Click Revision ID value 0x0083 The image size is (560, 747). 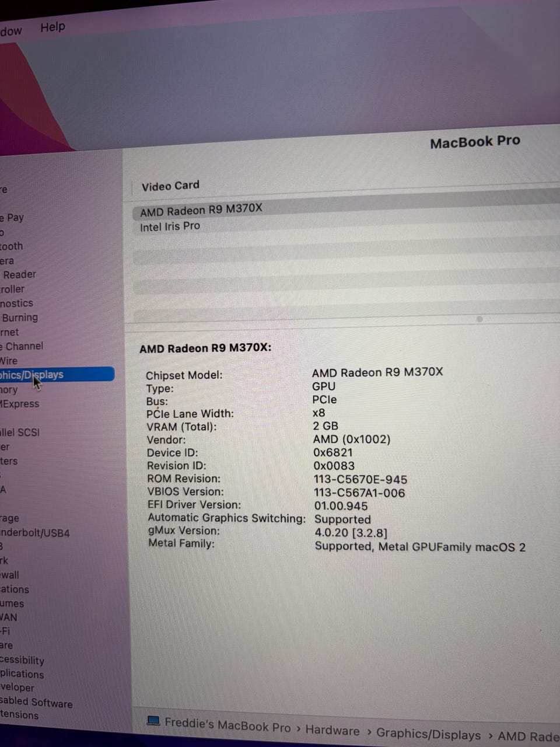334,466
